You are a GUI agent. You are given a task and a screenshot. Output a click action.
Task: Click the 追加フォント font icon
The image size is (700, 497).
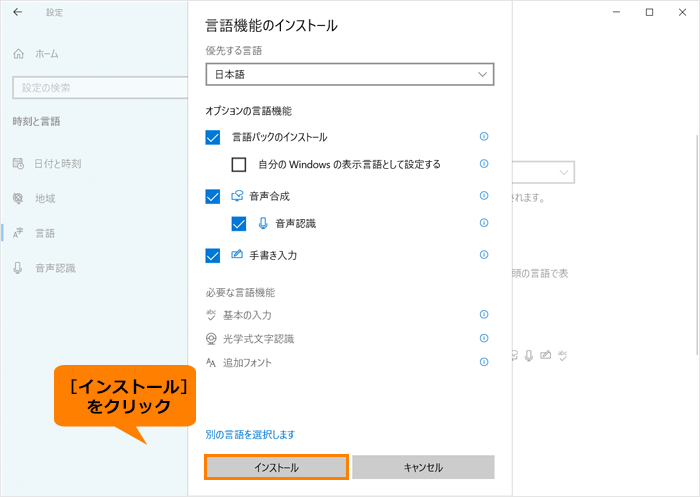(x=211, y=363)
